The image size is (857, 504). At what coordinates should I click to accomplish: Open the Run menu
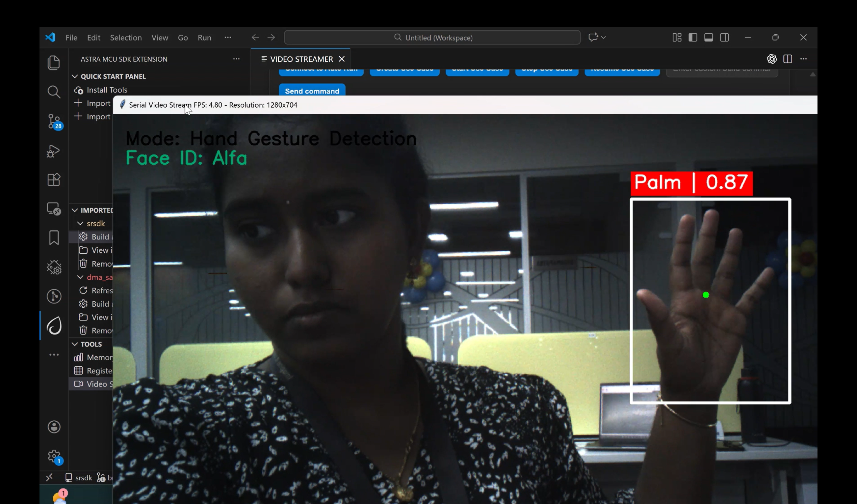pyautogui.click(x=204, y=37)
